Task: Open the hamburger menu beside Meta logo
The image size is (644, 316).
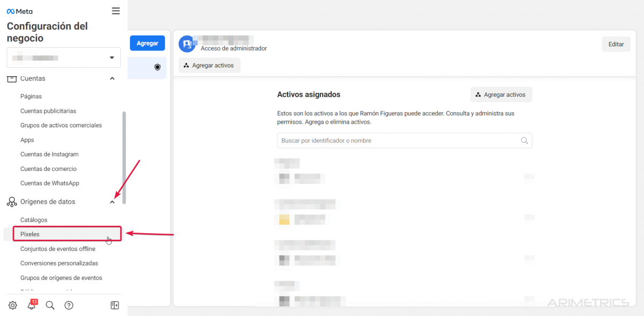Action: click(116, 11)
